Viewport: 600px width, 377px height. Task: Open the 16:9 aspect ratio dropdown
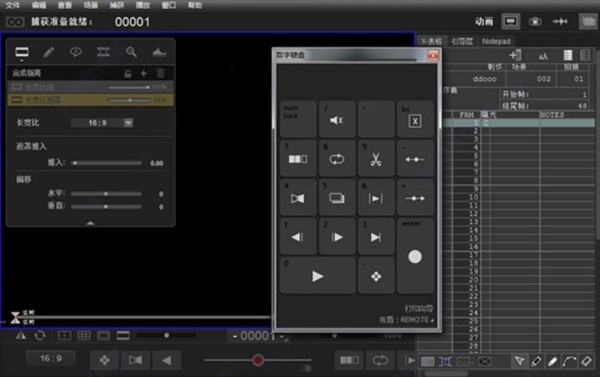pos(102,123)
